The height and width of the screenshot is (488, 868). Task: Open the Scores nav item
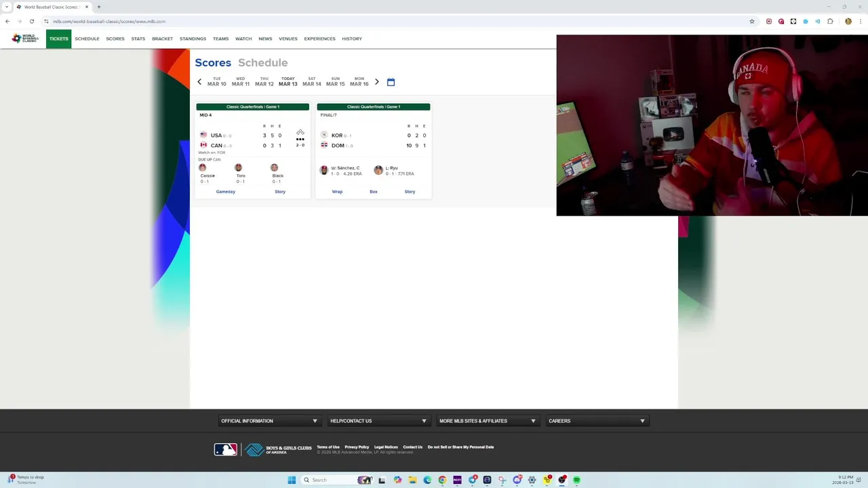point(115,39)
